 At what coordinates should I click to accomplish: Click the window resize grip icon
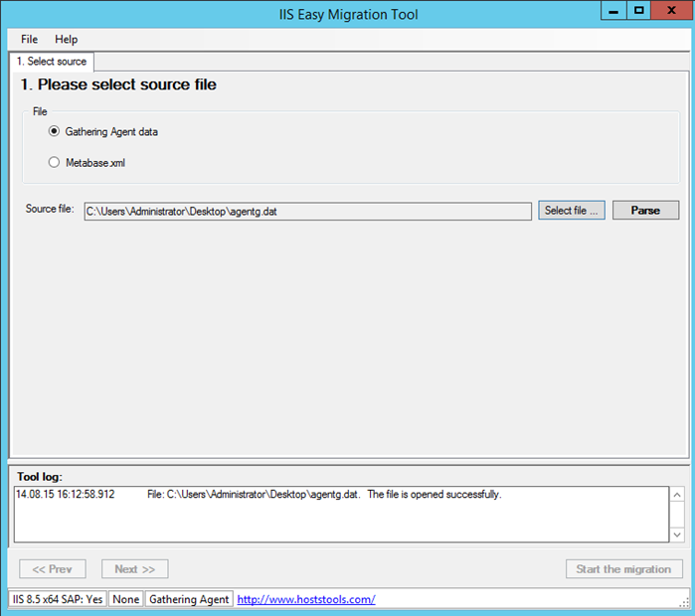(685, 603)
